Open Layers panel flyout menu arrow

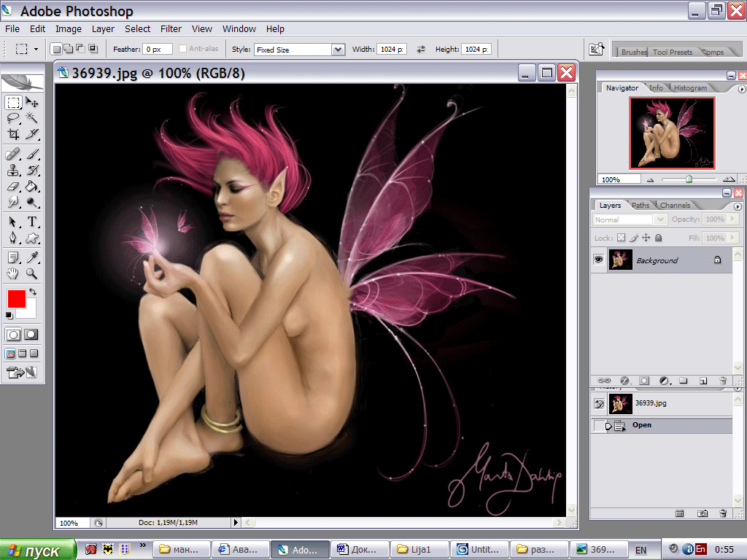(738, 206)
